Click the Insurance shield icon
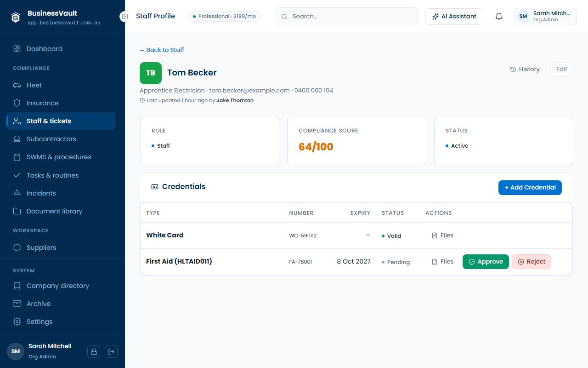The image size is (588, 368). point(17,103)
